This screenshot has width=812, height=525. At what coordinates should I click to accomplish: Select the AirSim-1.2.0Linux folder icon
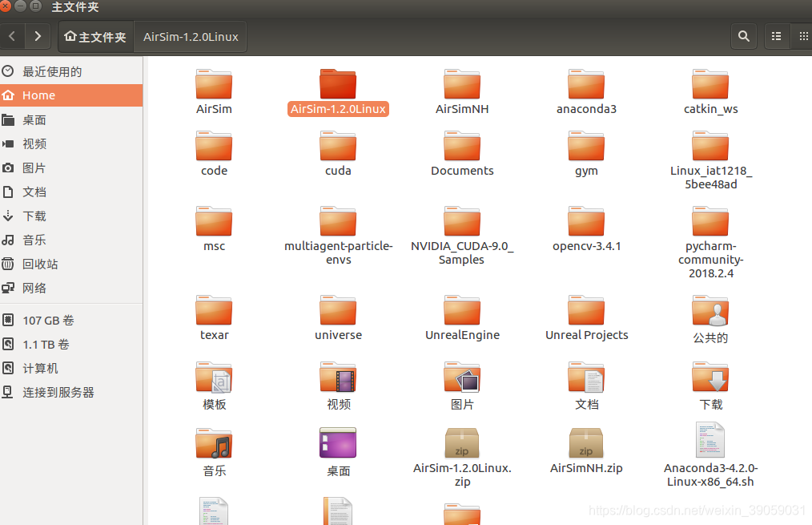338,84
